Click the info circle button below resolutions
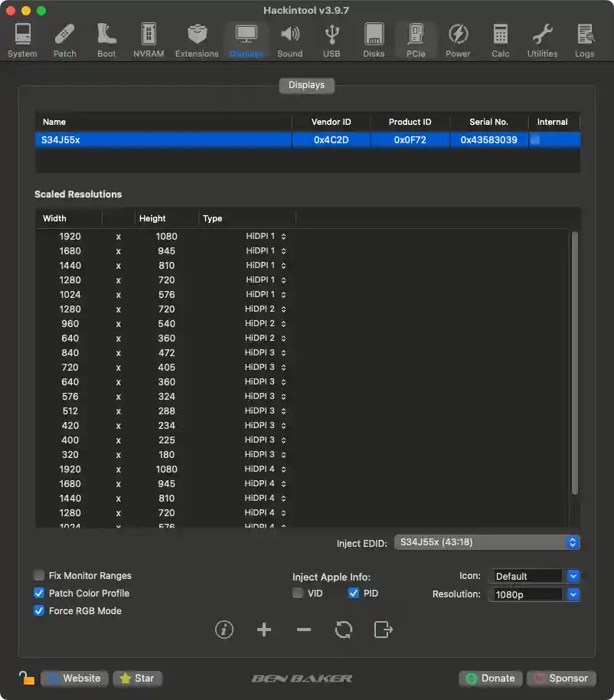 point(224,630)
